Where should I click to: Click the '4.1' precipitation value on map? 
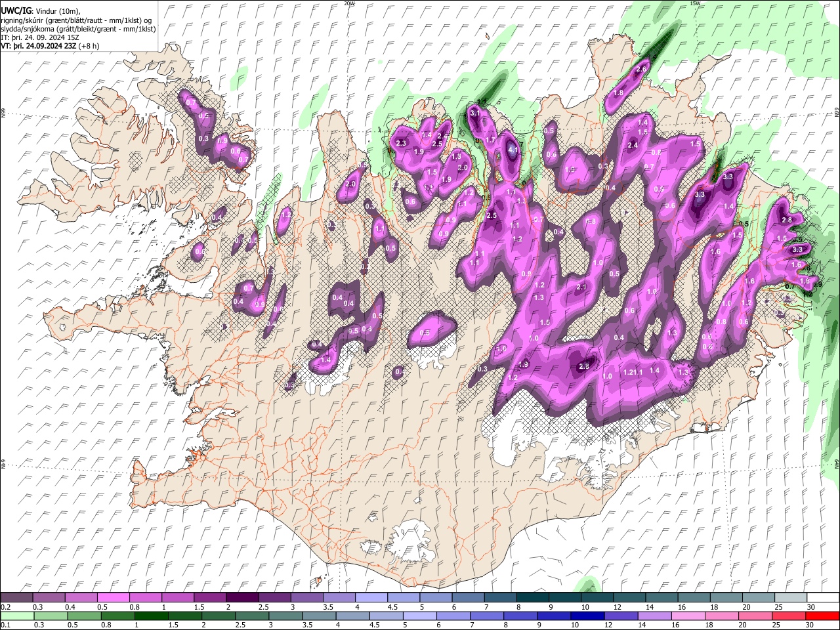(513, 150)
